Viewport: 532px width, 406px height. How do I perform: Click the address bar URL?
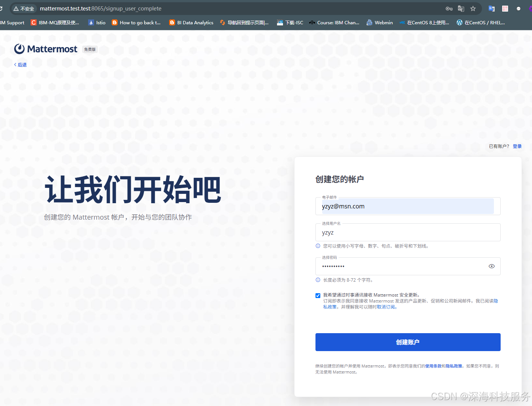[101, 9]
